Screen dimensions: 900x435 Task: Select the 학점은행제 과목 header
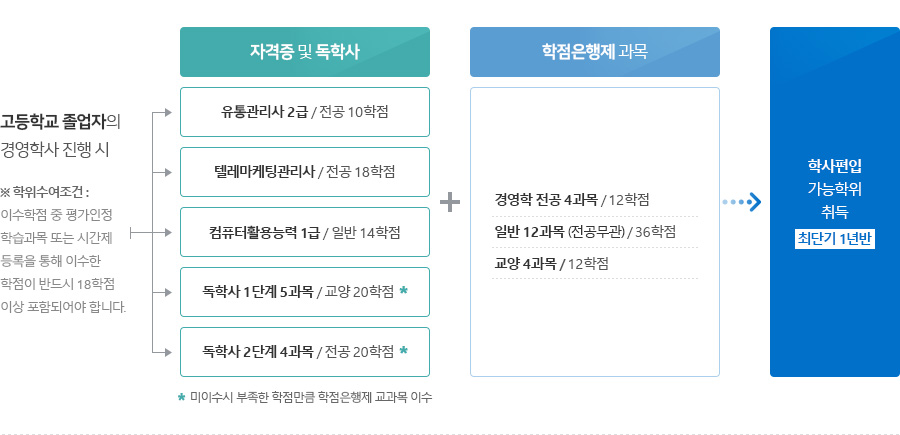(x=594, y=52)
